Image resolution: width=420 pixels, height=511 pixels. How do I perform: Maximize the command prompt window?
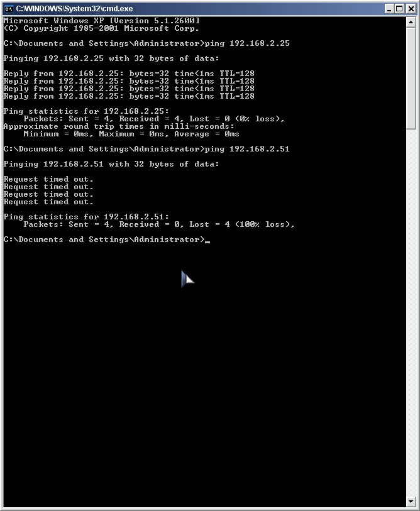coord(399,9)
